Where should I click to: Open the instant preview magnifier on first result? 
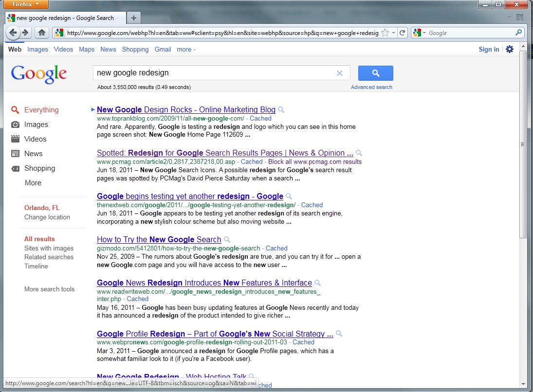pos(281,110)
